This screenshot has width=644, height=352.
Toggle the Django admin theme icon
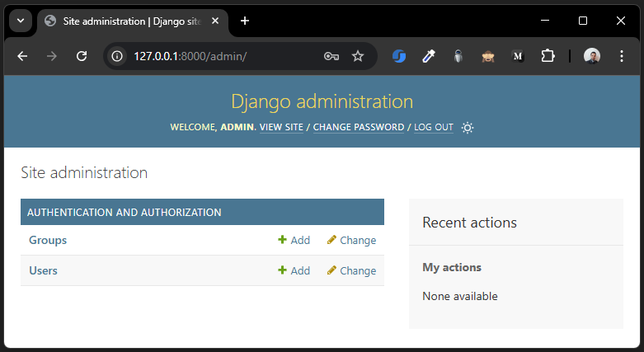[468, 128]
